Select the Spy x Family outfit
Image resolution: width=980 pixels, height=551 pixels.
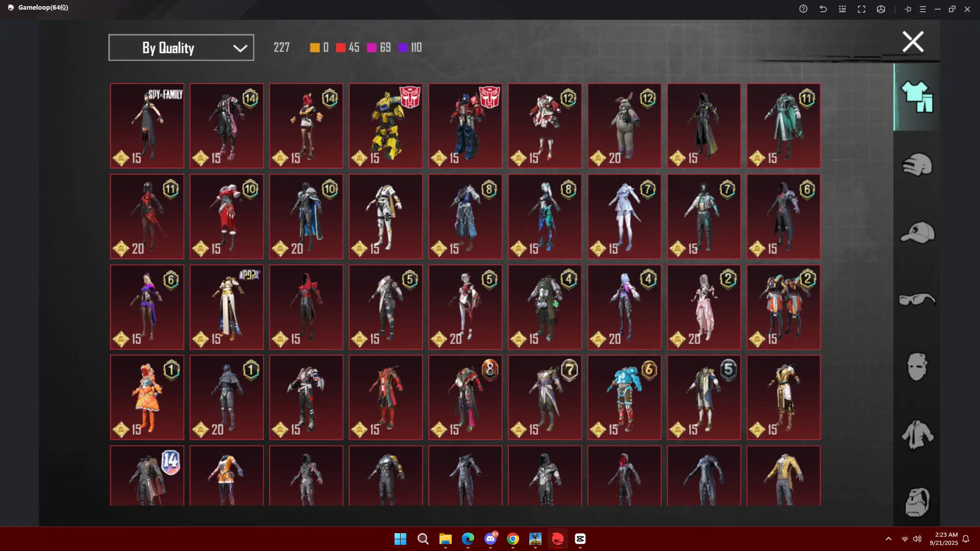pos(147,126)
